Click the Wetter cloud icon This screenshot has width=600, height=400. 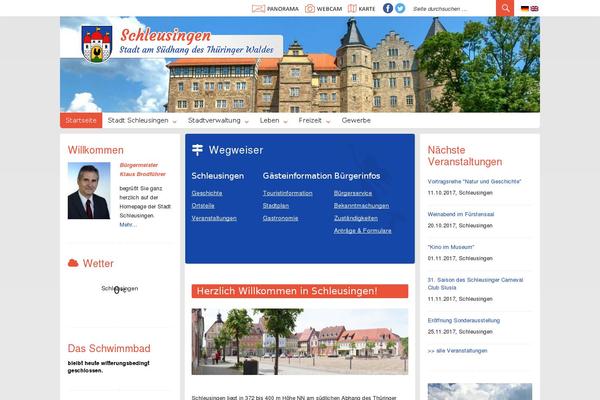pos(73,263)
